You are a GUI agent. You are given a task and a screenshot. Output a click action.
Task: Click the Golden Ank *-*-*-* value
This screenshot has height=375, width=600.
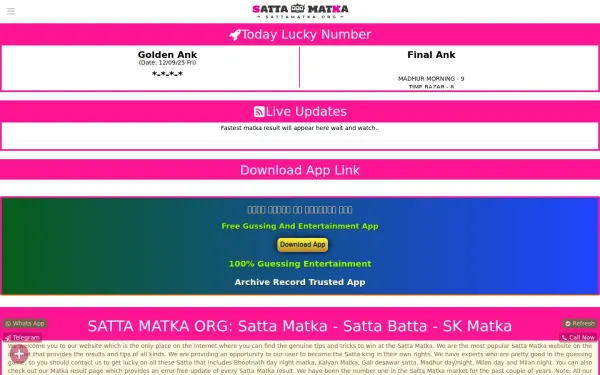[x=167, y=74]
